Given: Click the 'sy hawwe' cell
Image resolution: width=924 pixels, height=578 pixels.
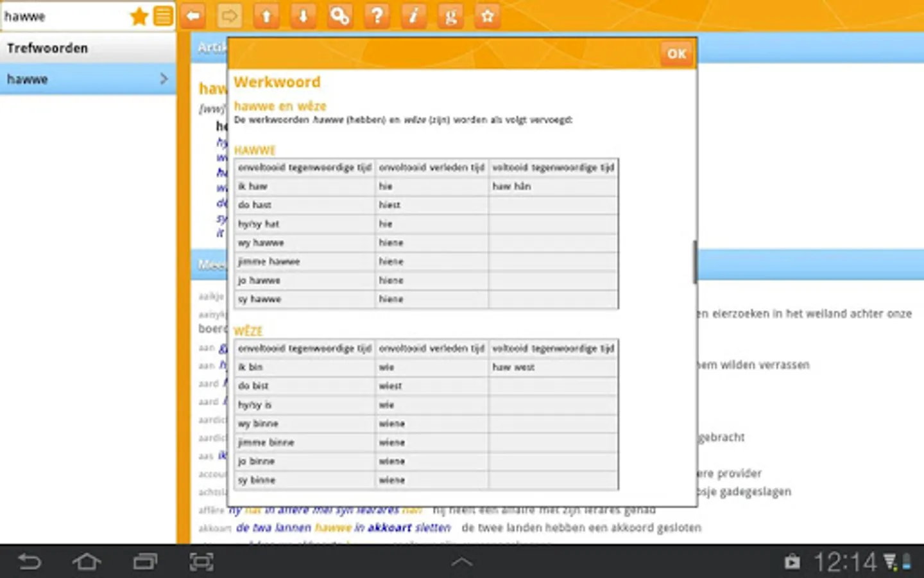Looking at the screenshot, I should click(305, 299).
